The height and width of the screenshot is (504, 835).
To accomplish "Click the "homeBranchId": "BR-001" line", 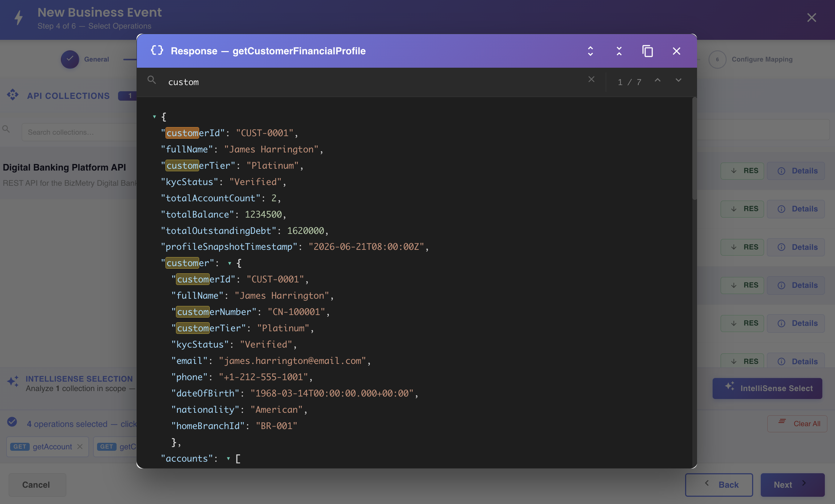I will point(234,426).
